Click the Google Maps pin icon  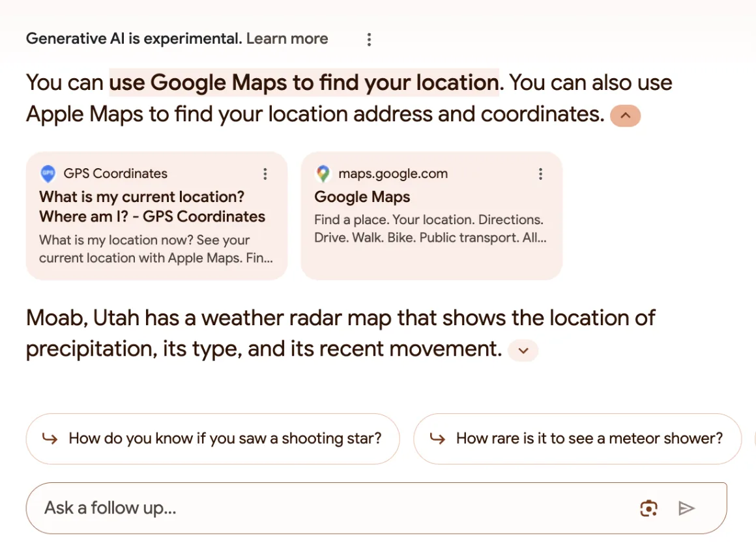click(323, 173)
